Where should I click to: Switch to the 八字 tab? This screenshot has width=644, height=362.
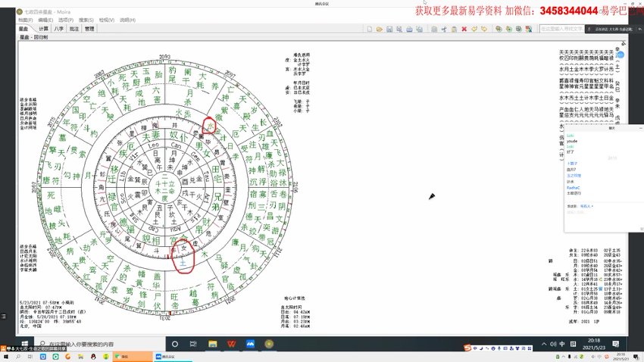click(59, 29)
